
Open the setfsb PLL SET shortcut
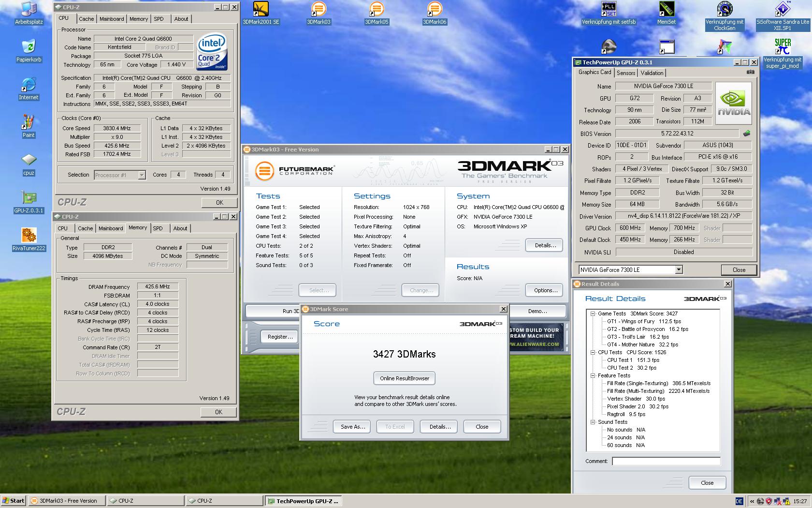609,13
